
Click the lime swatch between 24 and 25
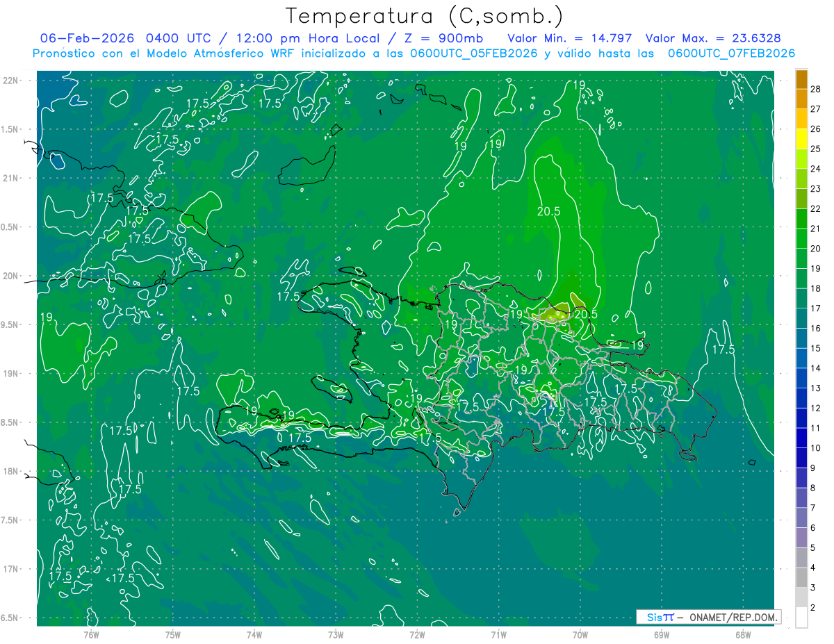801,159
